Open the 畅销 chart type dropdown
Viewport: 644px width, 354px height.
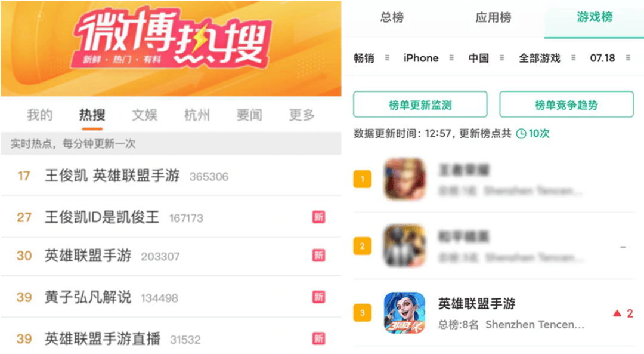(371, 58)
